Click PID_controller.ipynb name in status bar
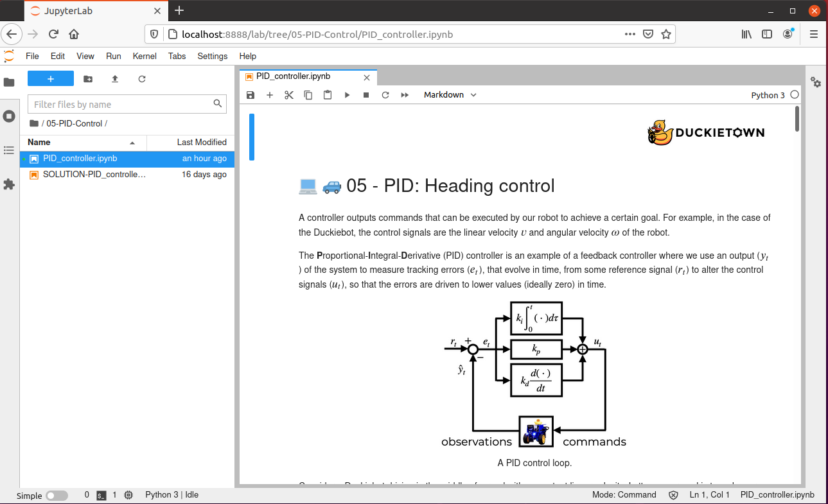828x504 pixels. tap(777, 495)
